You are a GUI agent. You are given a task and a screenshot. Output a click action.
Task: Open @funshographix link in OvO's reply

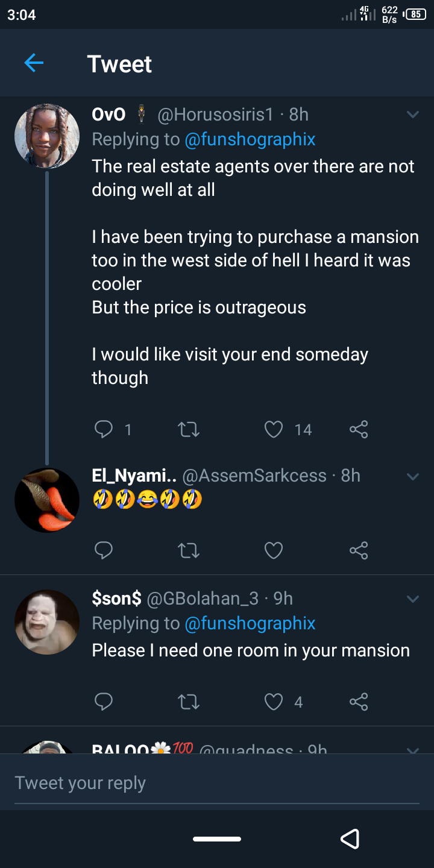tap(250, 140)
